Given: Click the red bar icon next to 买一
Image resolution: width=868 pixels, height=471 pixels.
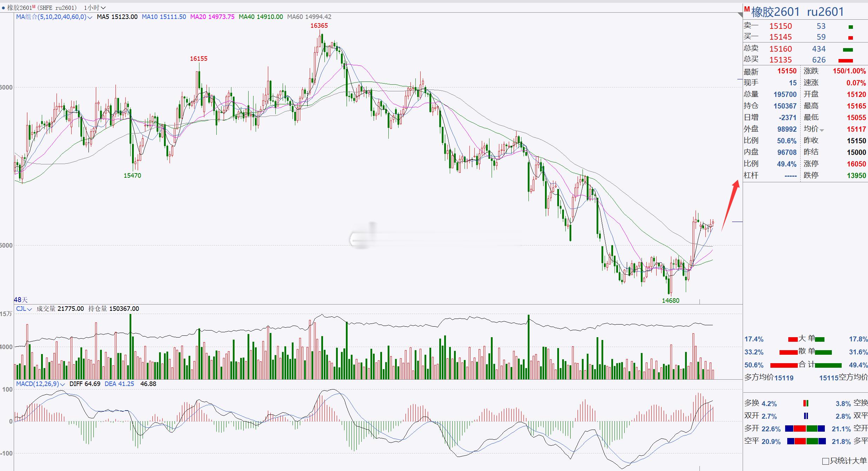Looking at the screenshot, I should 850,38.
